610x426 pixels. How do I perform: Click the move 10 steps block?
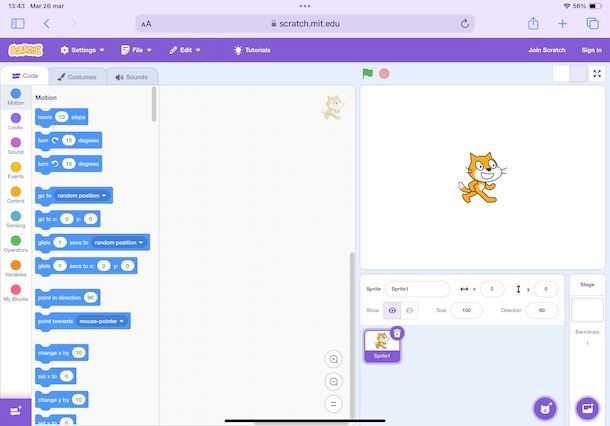(x=61, y=117)
